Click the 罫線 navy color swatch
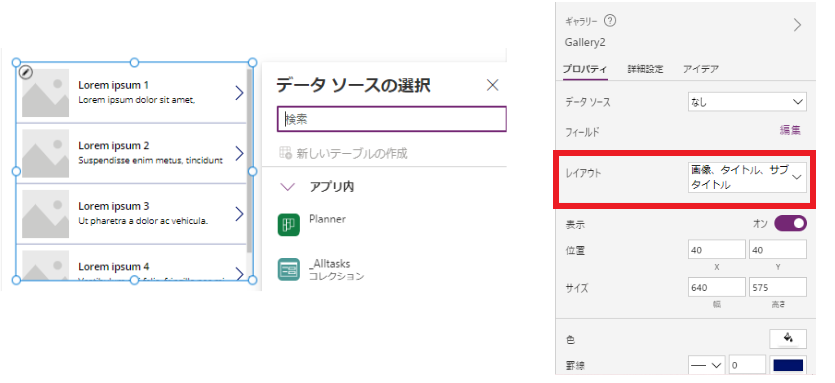 click(x=788, y=365)
